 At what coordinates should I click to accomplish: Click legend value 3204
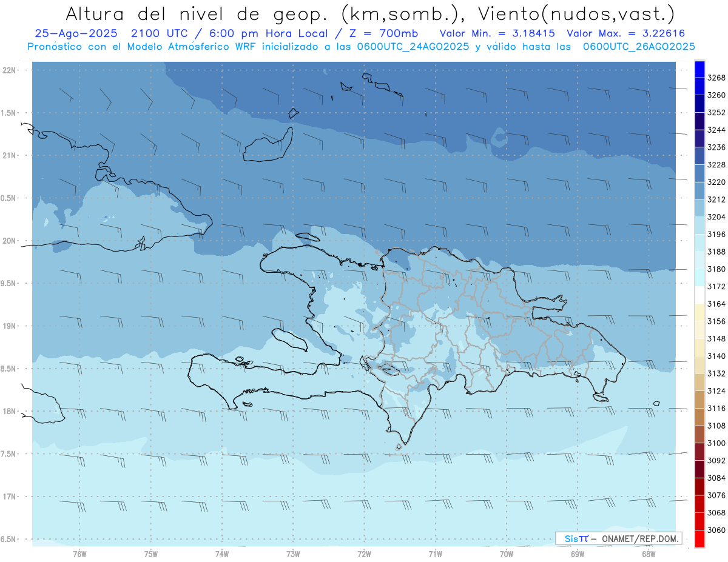tap(716, 217)
